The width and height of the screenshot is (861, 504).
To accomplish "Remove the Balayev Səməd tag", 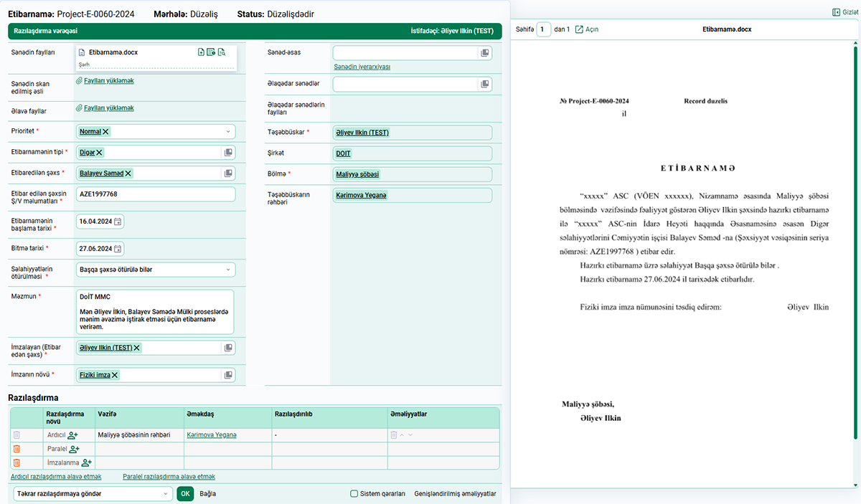I will click(x=128, y=173).
